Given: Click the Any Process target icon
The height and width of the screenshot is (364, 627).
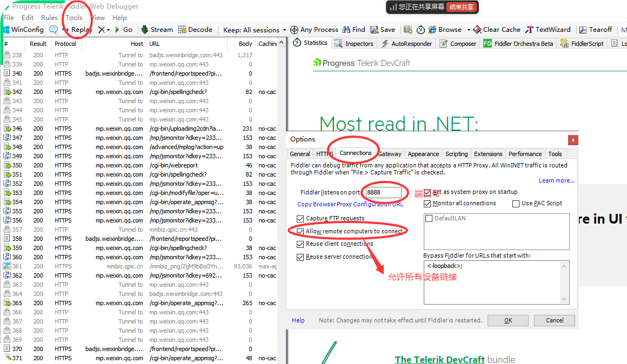Looking at the screenshot, I should tap(294, 30).
